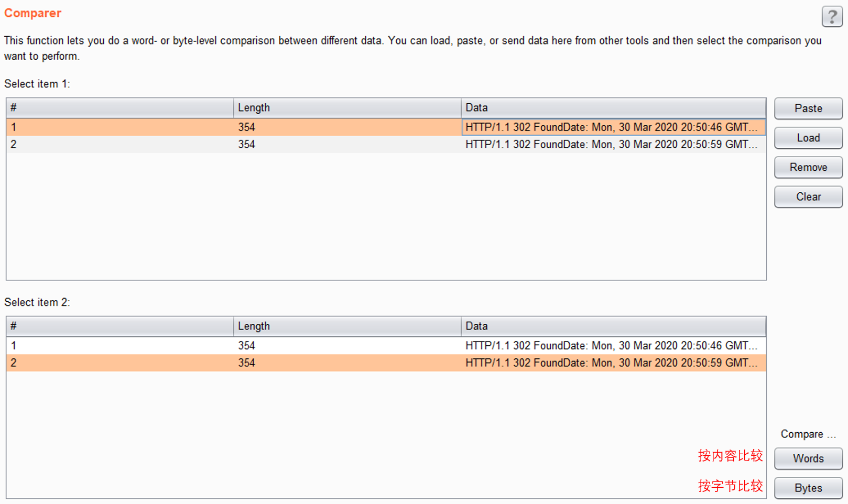This screenshot has height=504, width=848.
Task: Sort item 1 table by Data column
Action: [613, 108]
